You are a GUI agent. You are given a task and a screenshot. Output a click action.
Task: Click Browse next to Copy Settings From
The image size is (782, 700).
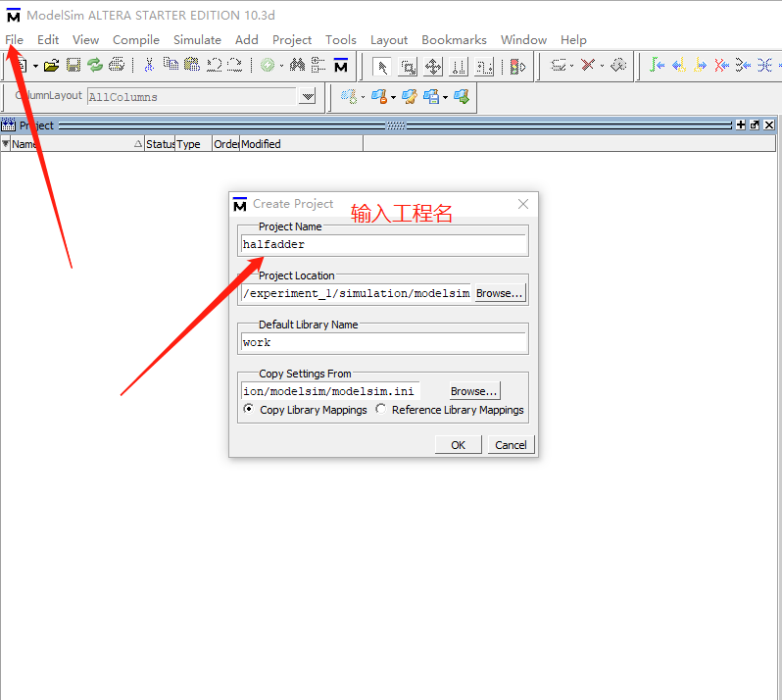coord(473,391)
